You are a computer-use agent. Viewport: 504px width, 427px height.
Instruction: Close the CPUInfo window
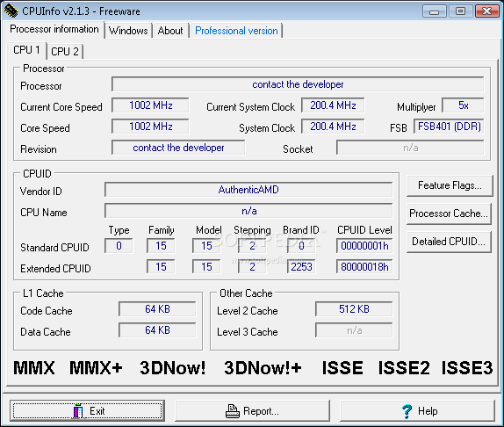[487, 11]
